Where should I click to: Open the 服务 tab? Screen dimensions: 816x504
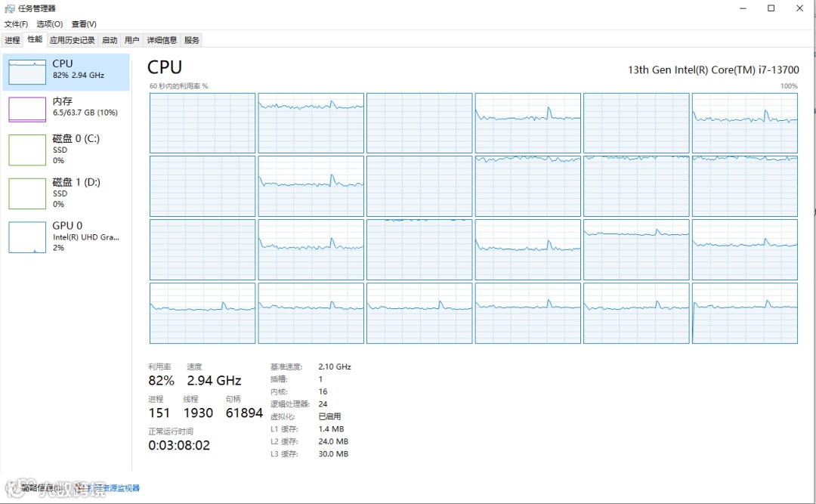click(x=191, y=40)
